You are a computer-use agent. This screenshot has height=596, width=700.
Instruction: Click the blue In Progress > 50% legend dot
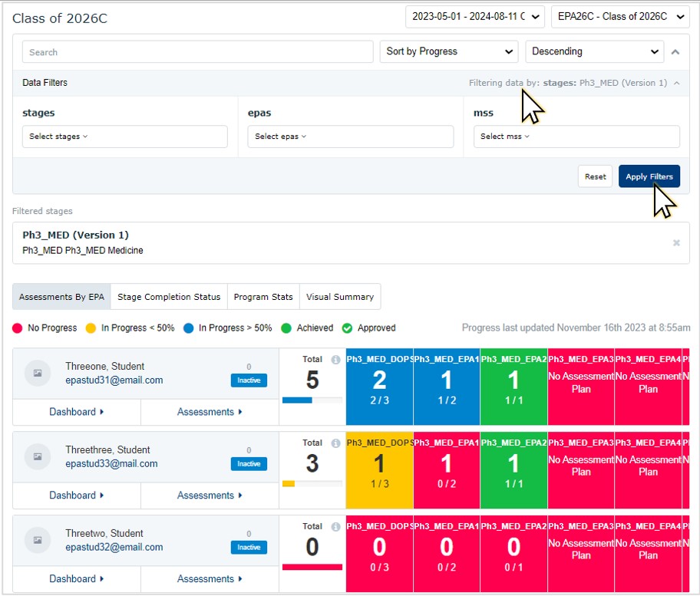click(x=188, y=328)
